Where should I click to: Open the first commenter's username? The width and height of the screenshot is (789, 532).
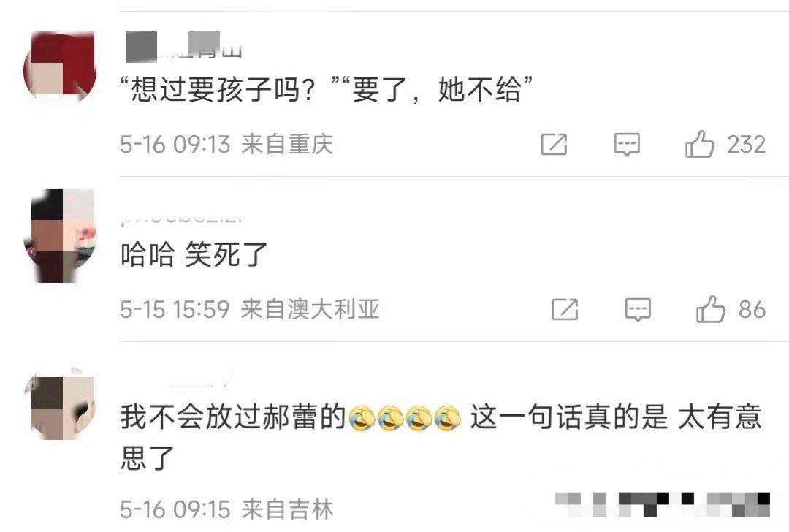pos(183,47)
